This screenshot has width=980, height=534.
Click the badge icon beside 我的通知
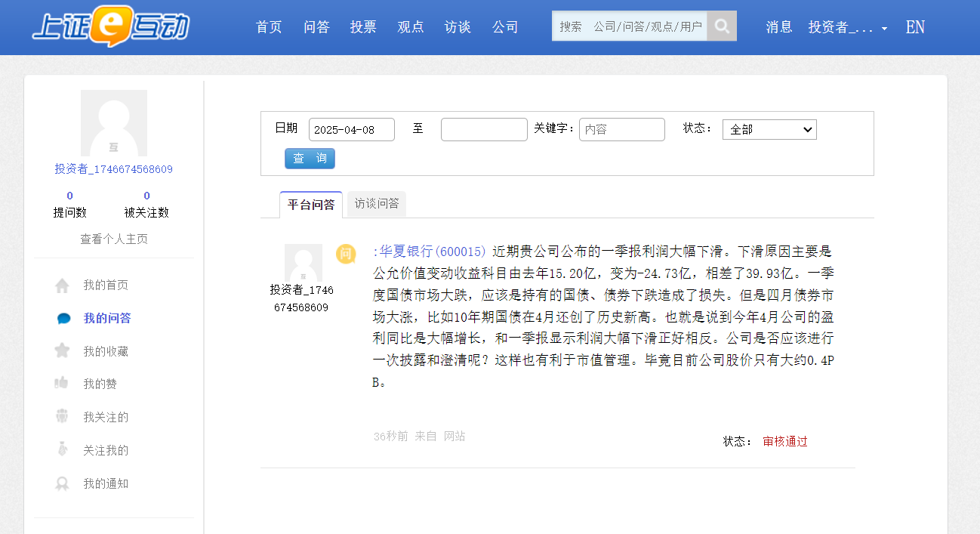click(x=62, y=483)
